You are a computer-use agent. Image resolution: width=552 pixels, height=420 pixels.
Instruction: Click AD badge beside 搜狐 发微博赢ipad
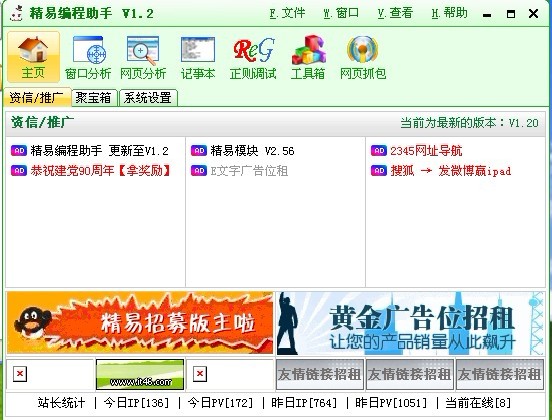tap(379, 171)
